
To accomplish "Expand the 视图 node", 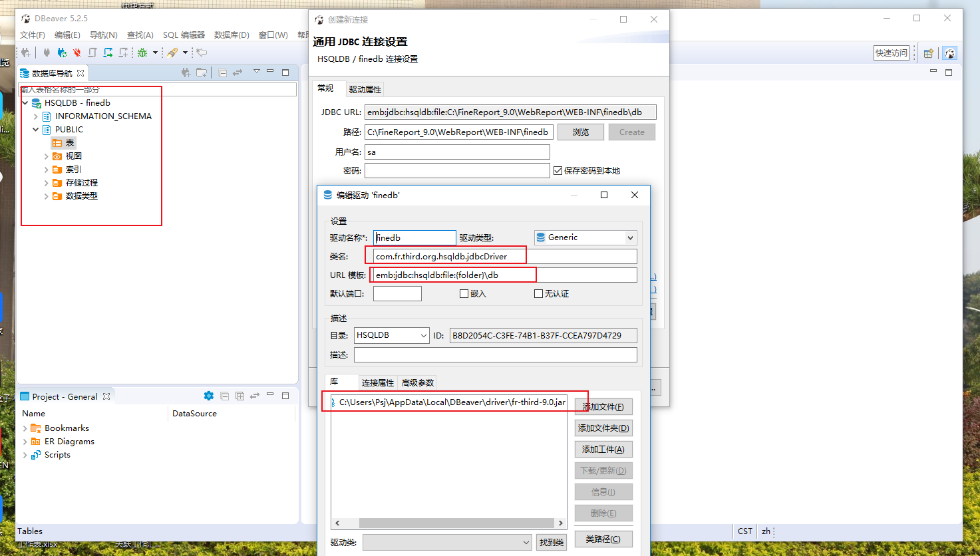I will coord(46,156).
